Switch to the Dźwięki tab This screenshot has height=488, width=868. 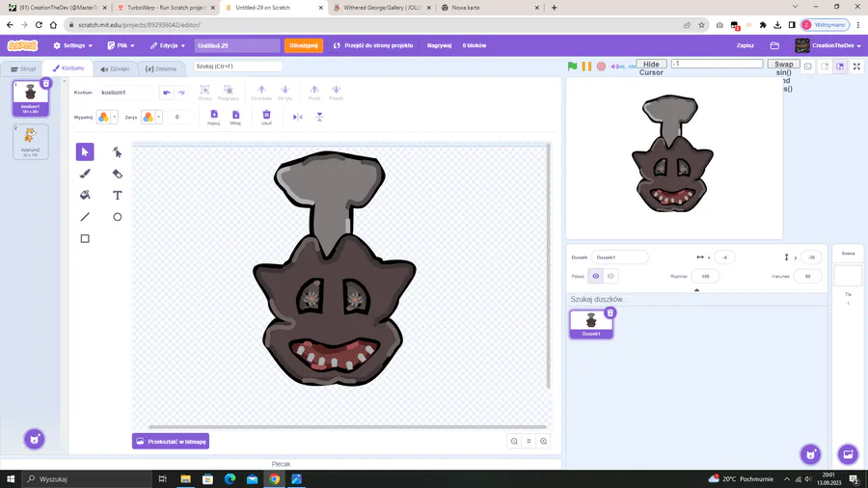[115, 69]
